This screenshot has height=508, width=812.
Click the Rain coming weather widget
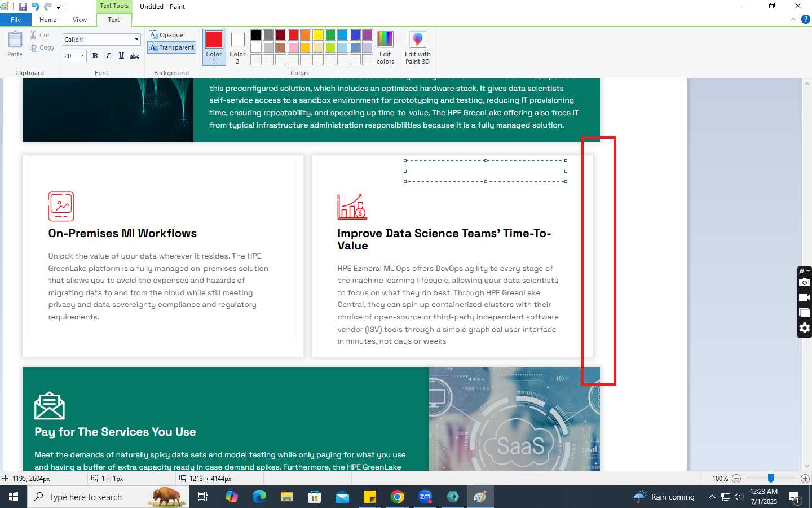(664, 497)
